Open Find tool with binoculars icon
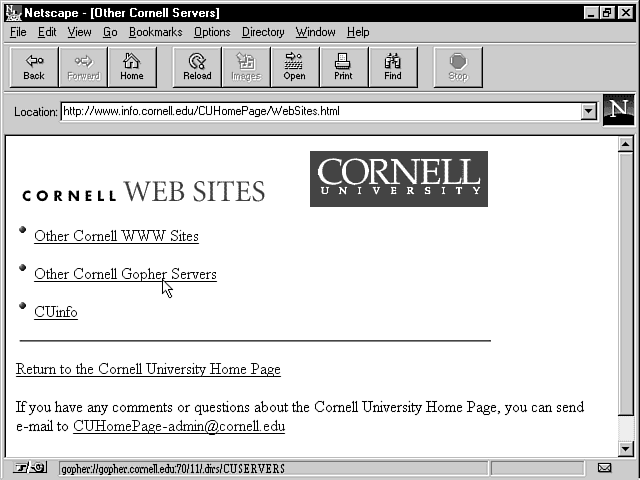This screenshot has width=640, height=480. (393, 67)
